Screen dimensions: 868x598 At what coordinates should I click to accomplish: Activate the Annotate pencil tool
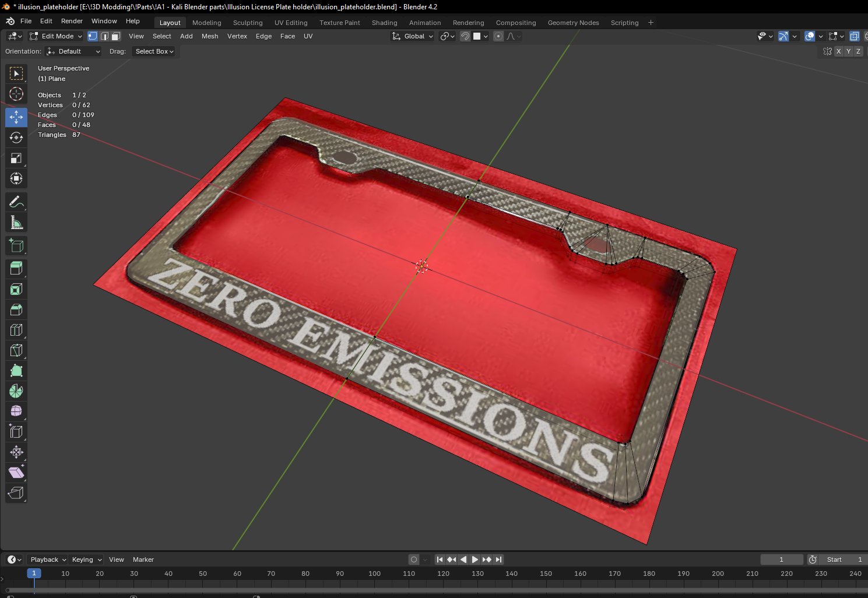click(x=16, y=202)
